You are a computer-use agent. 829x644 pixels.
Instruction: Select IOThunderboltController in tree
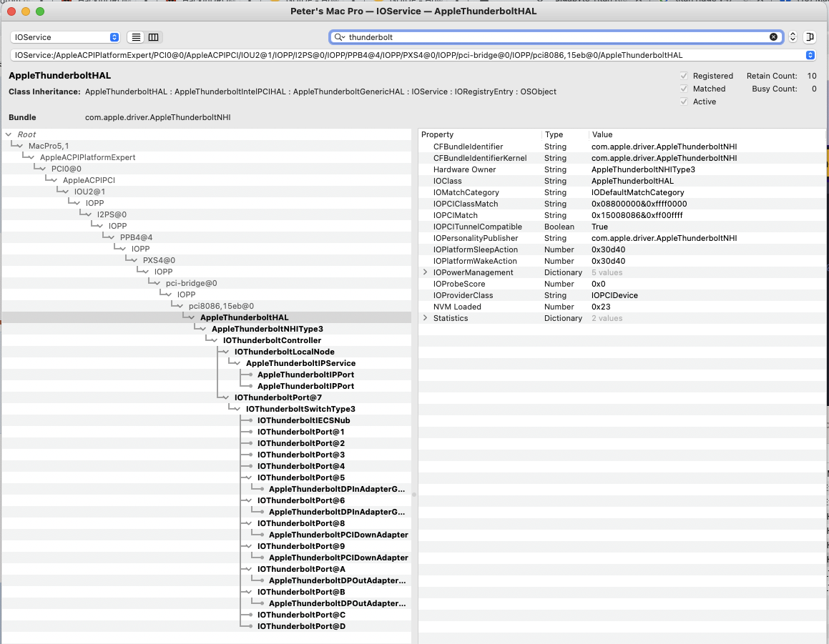click(x=272, y=340)
